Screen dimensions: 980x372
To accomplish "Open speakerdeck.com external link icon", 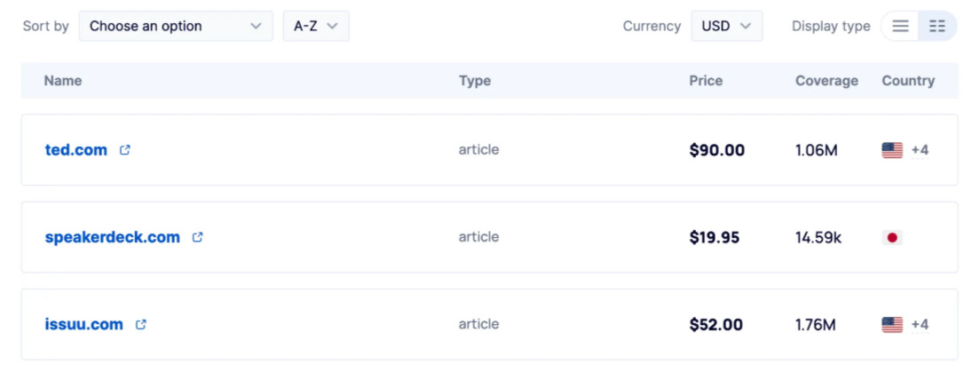I will (198, 237).
